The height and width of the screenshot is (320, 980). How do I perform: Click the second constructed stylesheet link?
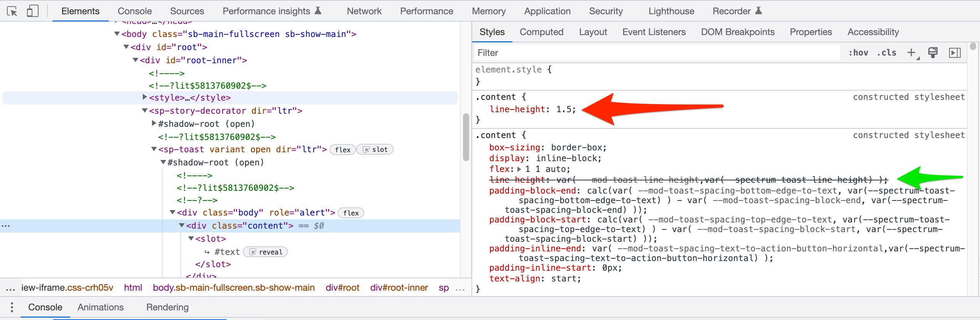(x=909, y=135)
